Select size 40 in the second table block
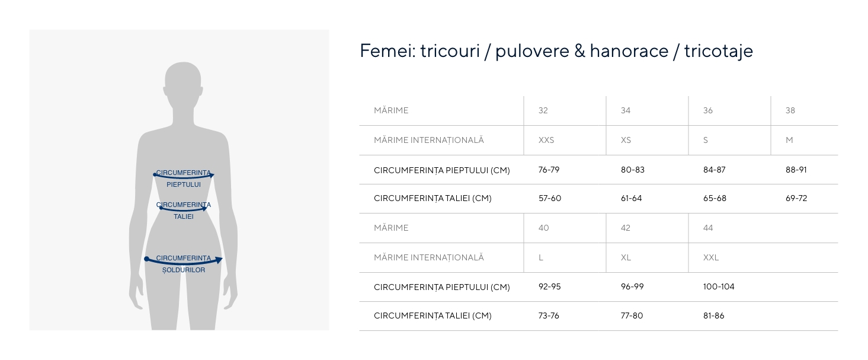 (544, 228)
